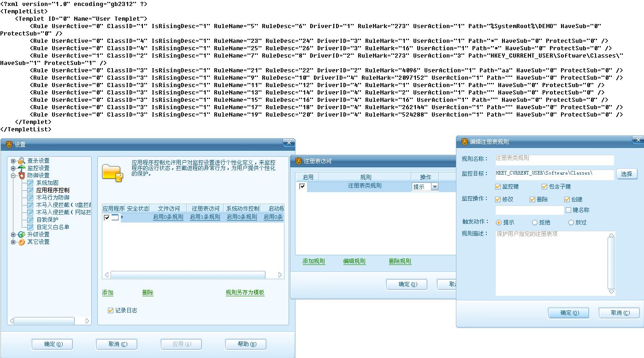The image size is (644, 358).
Task: Click the 监控目标 path field
Action: [x=555, y=174]
